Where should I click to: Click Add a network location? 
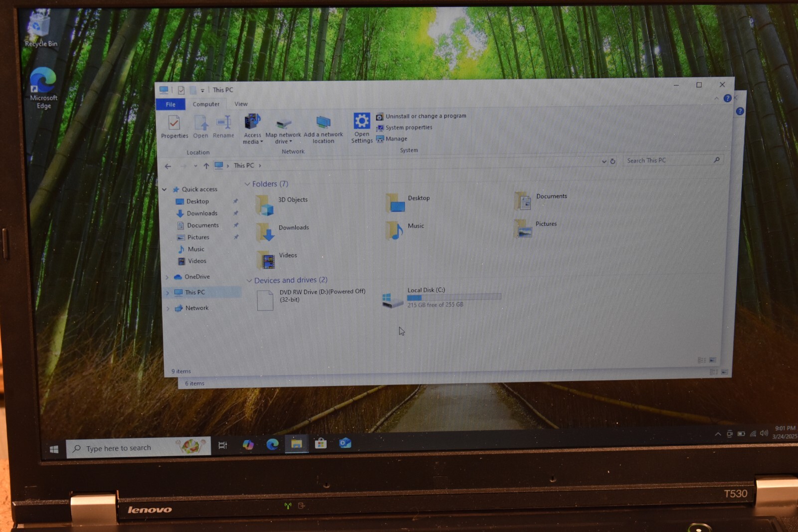point(323,130)
